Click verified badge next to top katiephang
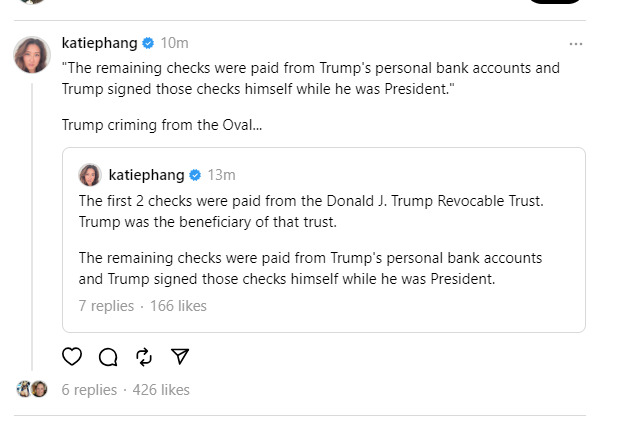 tap(148, 43)
